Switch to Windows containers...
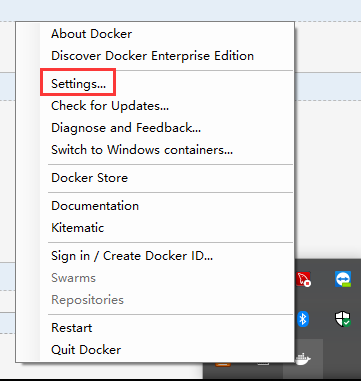Viewport: 361px width, 381px height. coord(142,150)
